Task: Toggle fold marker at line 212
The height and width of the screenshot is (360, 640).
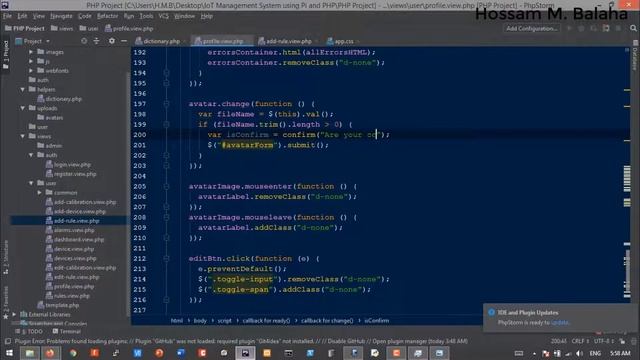Action: 166,258
